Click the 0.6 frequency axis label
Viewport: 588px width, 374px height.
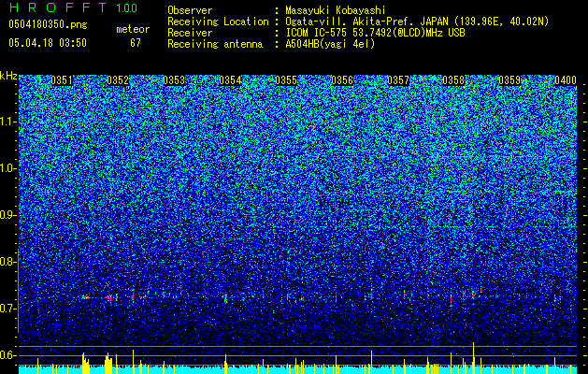point(8,355)
